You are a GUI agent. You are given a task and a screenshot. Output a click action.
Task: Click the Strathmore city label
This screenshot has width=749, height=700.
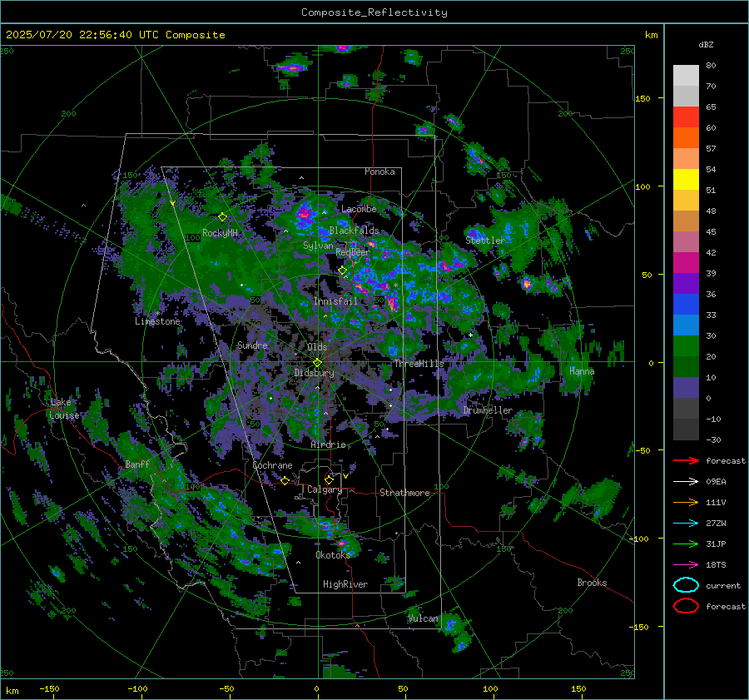click(x=404, y=493)
